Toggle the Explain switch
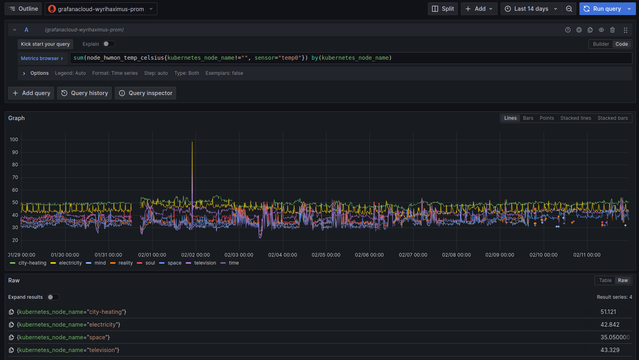The height and width of the screenshot is (360, 639). point(108,44)
